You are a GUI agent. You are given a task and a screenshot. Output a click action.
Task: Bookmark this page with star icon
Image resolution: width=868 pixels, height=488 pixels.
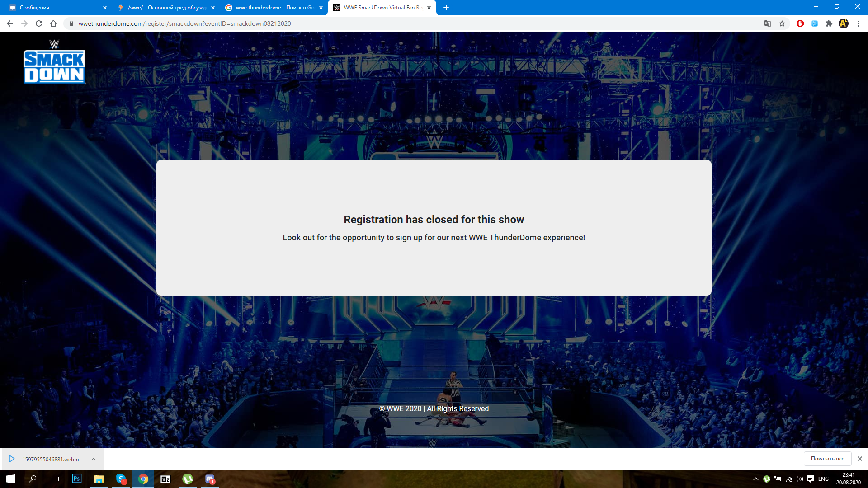click(x=782, y=23)
